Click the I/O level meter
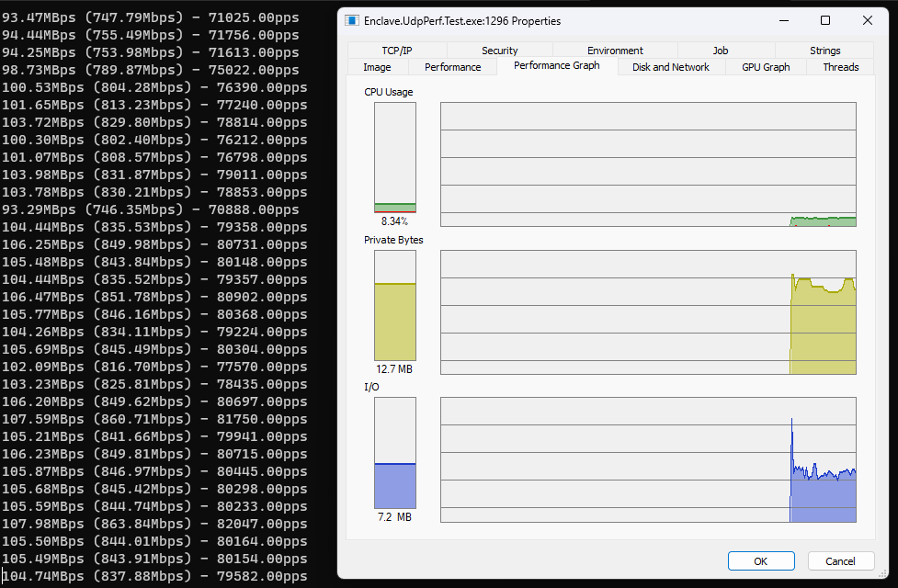The image size is (898, 588). point(395,453)
